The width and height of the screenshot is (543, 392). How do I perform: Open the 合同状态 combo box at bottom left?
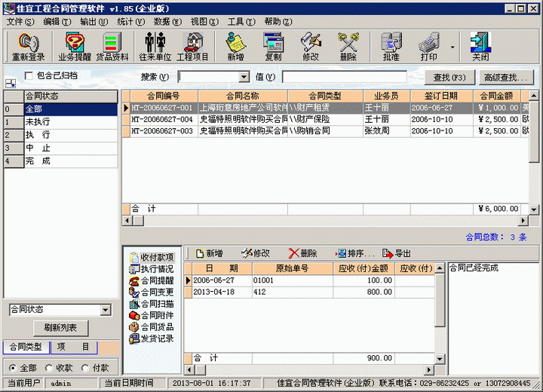pos(105,310)
